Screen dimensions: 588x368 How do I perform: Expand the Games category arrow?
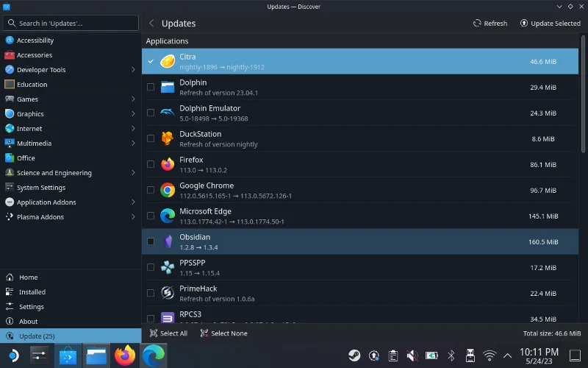point(133,99)
